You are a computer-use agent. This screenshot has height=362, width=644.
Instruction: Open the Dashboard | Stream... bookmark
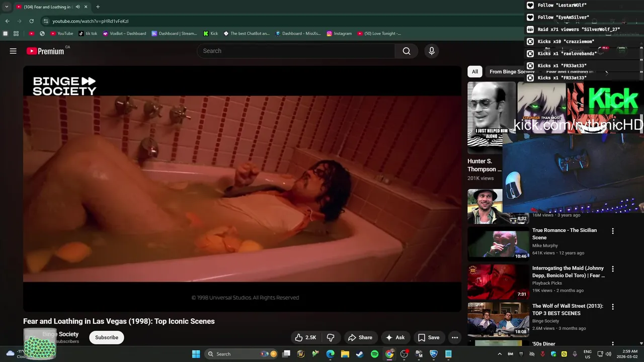[x=175, y=34]
